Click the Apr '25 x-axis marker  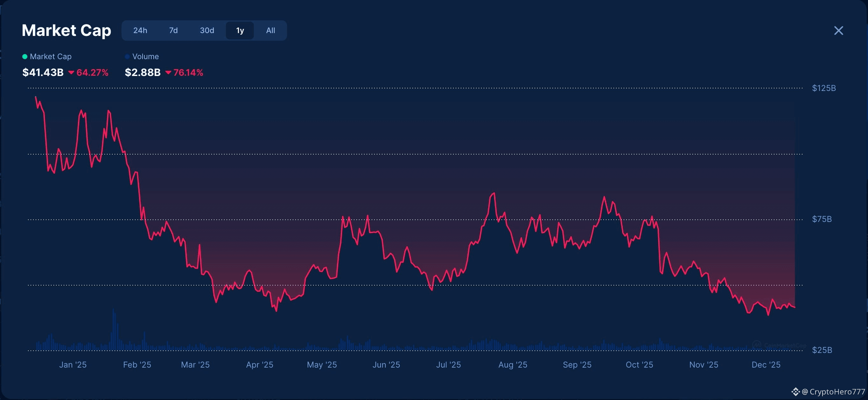[259, 365]
